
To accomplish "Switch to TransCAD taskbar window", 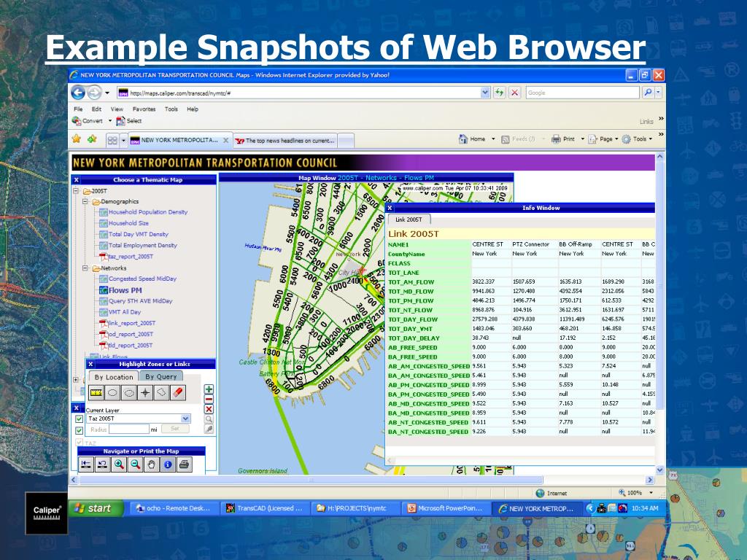I will 265,508.
